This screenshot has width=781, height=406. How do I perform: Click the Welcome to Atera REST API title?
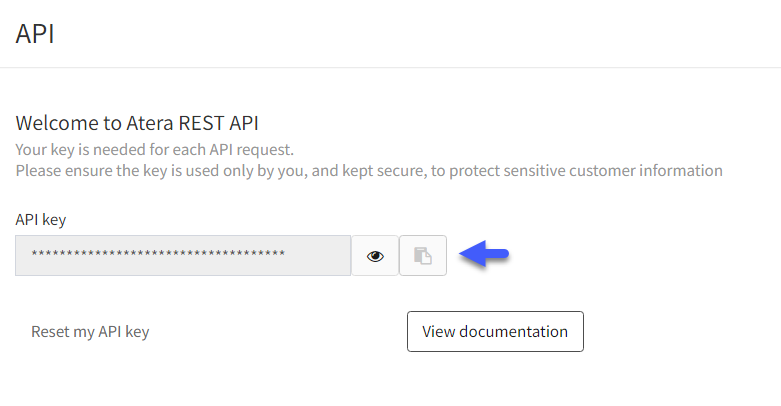(x=137, y=123)
